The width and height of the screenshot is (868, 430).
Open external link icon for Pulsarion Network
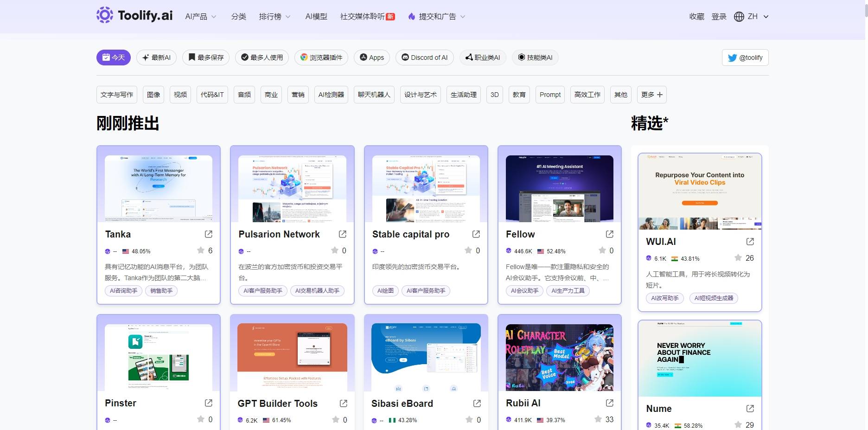pos(343,234)
